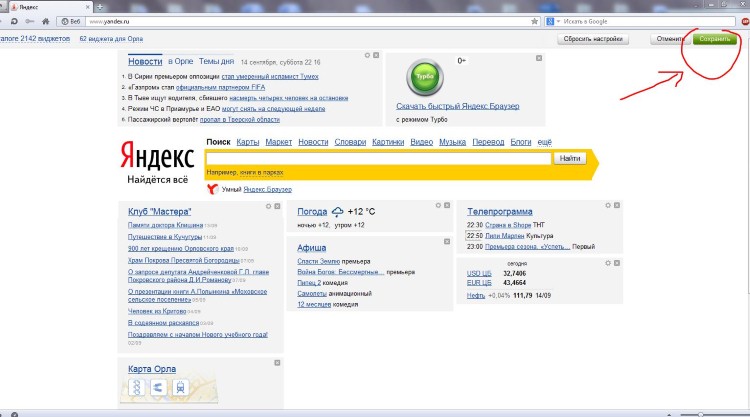Click the 'Сбросить настройки' button
Screen dimensions: 750x417
pyautogui.click(x=593, y=39)
